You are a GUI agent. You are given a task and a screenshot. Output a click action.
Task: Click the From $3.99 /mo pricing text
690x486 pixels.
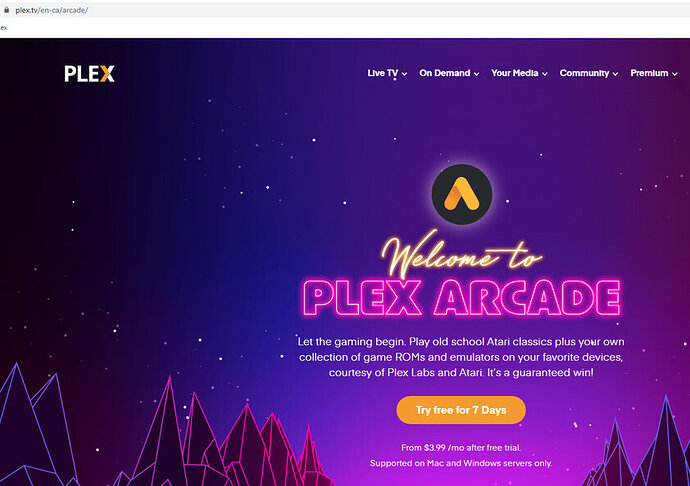click(461, 448)
